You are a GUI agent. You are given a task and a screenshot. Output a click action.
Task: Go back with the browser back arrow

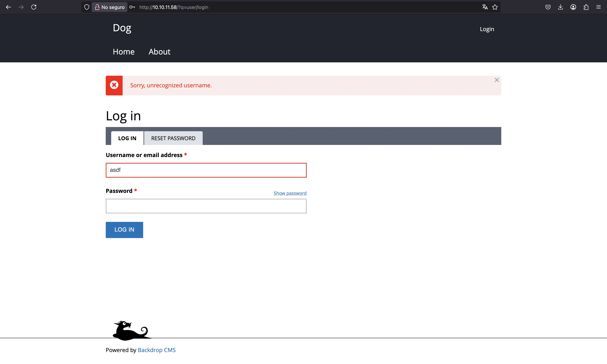8,7
